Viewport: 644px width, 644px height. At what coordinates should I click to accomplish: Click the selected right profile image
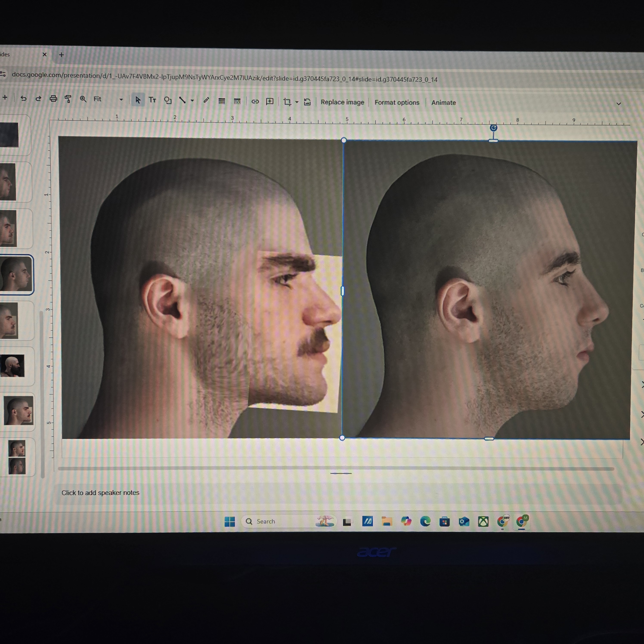coord(489,290)
